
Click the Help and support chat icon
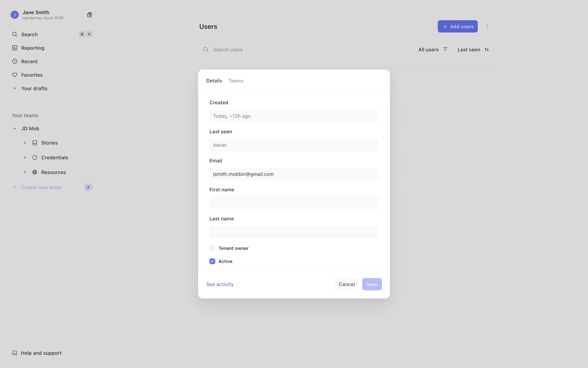pos(14,353)
